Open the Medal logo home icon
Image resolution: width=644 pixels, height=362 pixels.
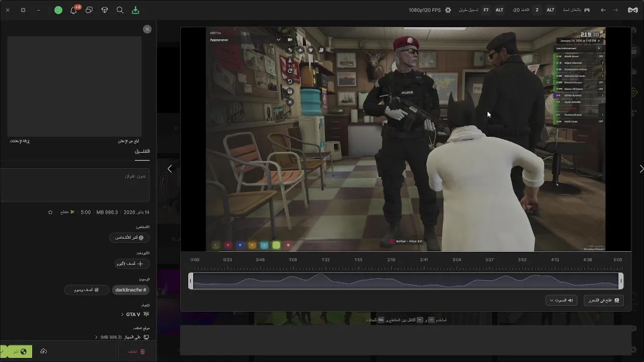click(632, 10)
